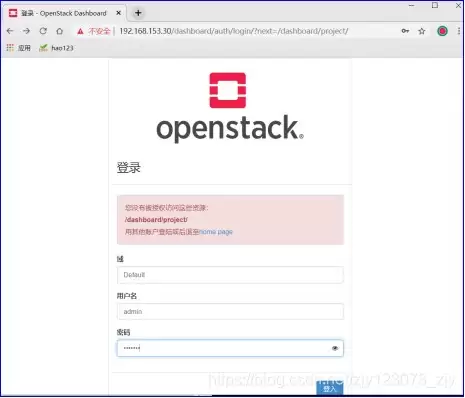465x398 pixels.
Task: Open the saved password key icon
Action: tap(405, 31)
